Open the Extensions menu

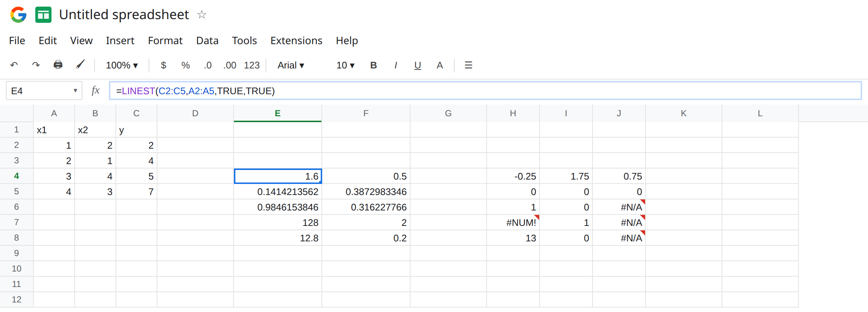(296, 40)
